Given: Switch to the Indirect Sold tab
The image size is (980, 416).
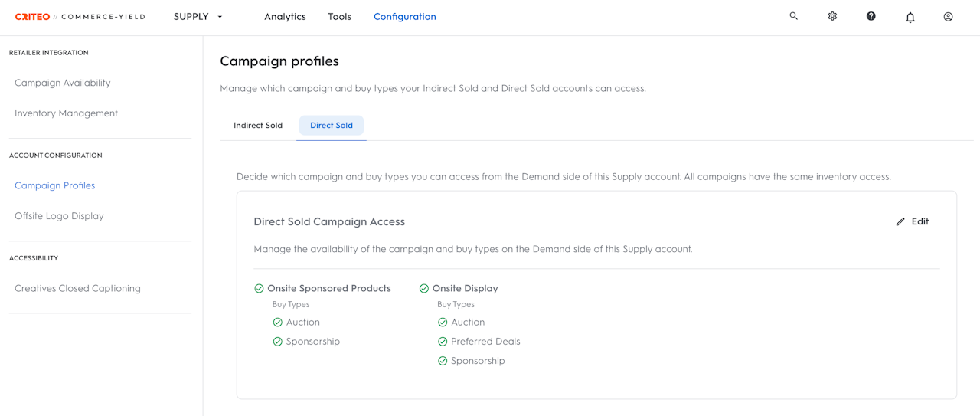Looking at the screenshot, I should (258, 126).
